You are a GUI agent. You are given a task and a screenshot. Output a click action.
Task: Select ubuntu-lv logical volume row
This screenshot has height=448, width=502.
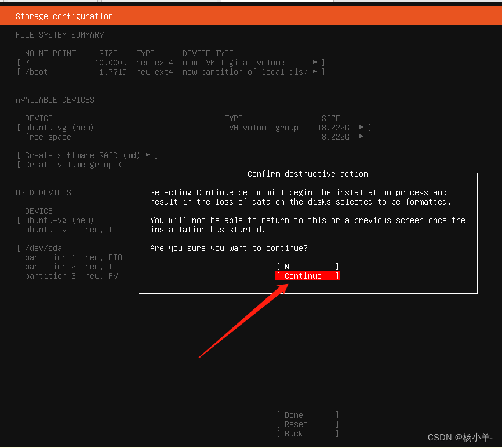71,230
